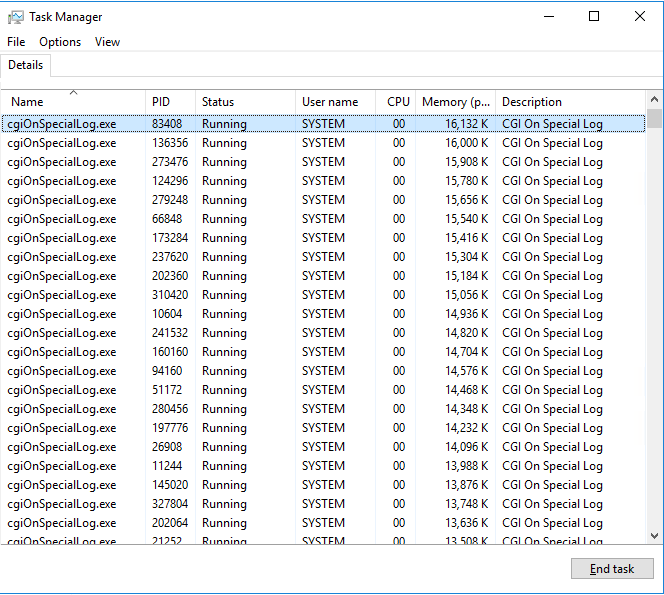Click the 15,908 K memory value
Screen dimensions: 664x595
click(467, 162)
